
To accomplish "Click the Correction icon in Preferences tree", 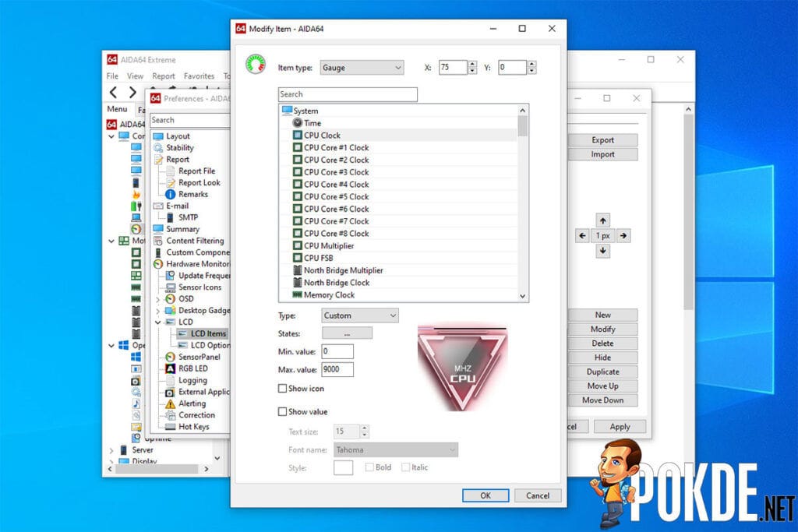I will coord(171,415).
